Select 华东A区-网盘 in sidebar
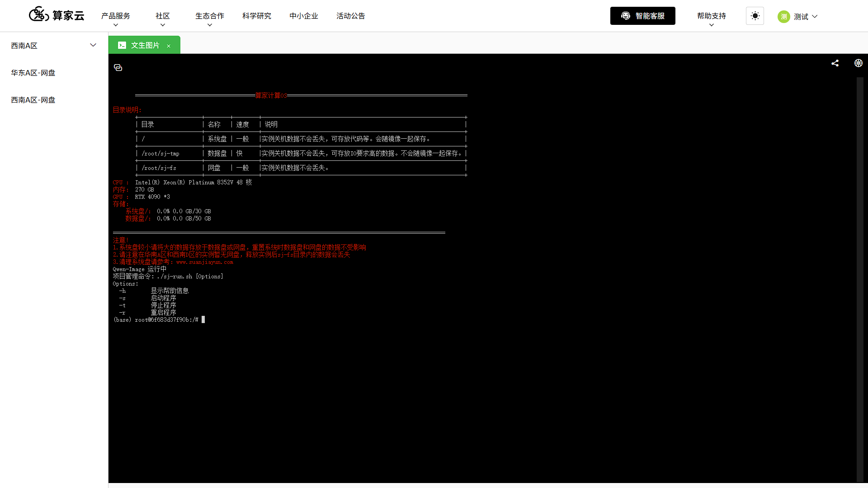This screenshot has width=868, height=488. pos(33,73)
